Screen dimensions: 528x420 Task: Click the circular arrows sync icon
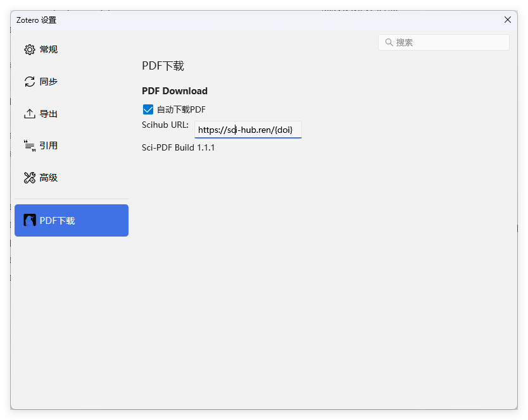(x=30, y=82)
